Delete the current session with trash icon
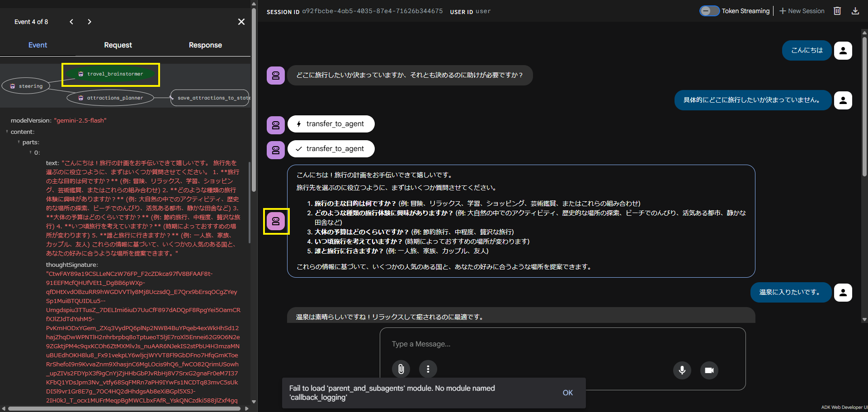This screenshot has width=868, height=412. (837, 11)
